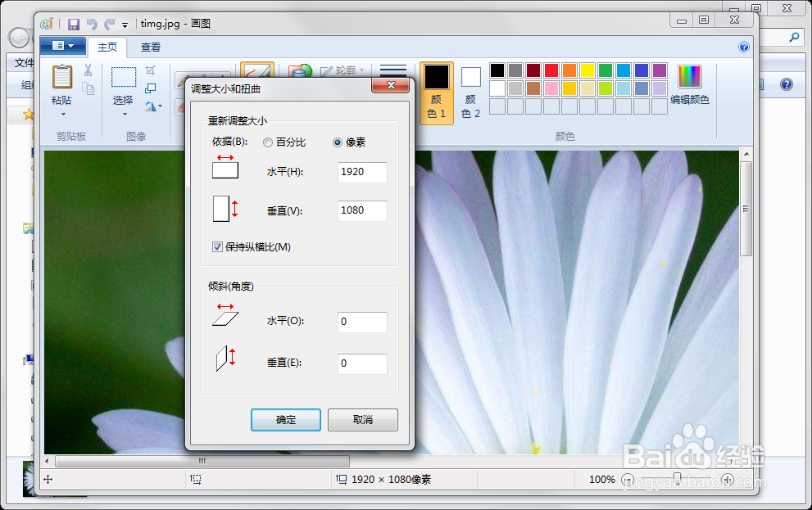Pick the black color swatch
The height and width of the screenshot is (510, 812).
[497, 70]
